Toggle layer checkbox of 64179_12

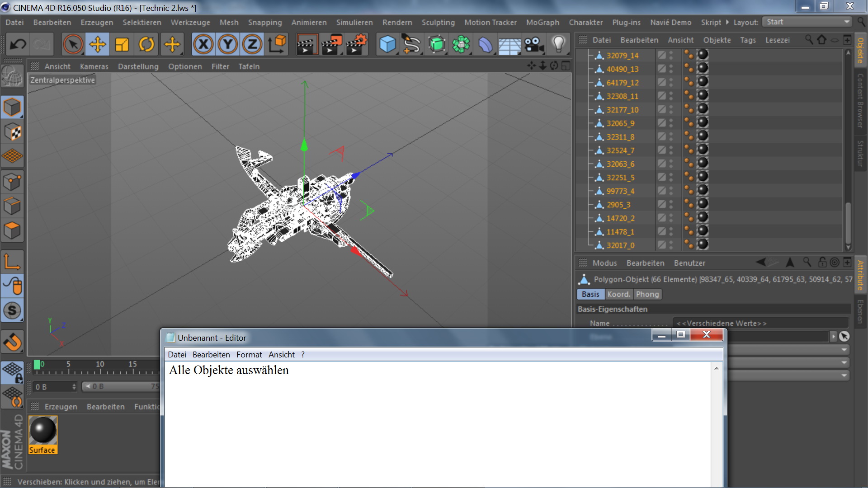click(x=662, y=82)
